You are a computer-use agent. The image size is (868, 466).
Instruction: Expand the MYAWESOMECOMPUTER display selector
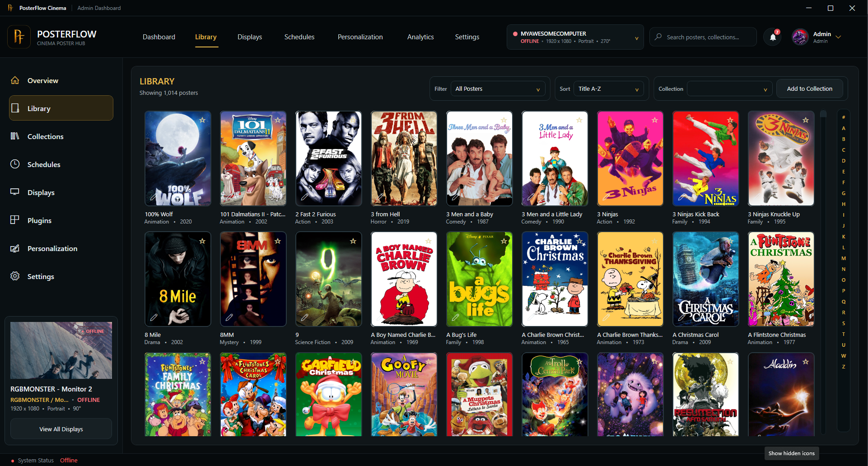(x=575, y=37)
